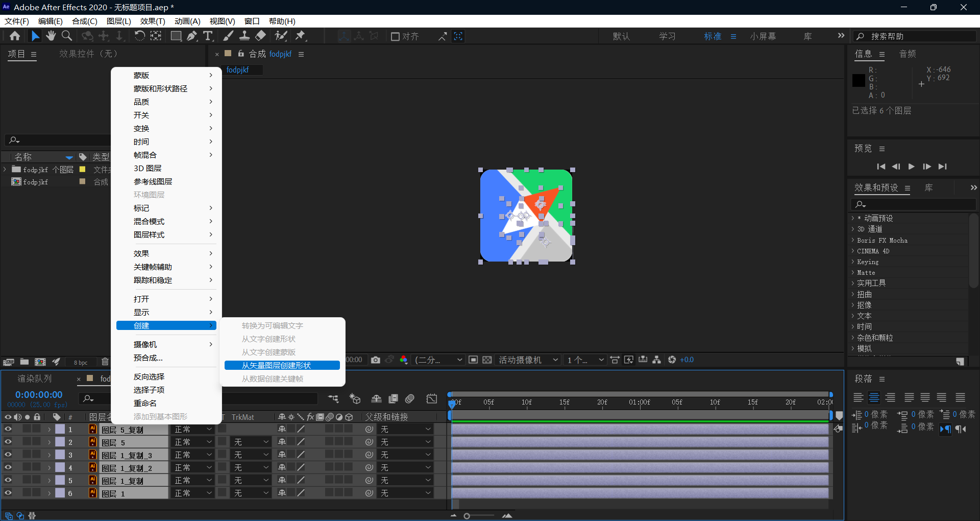Open 蒙版 submenu in context menu
980x521 pixels.
pyautogui.click(x=166, y=75)
